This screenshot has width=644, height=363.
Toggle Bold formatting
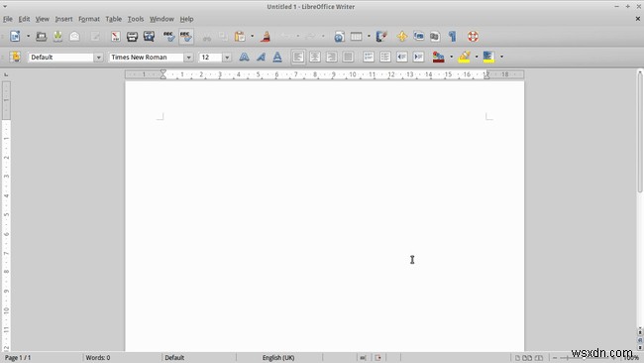coord(244,57)
